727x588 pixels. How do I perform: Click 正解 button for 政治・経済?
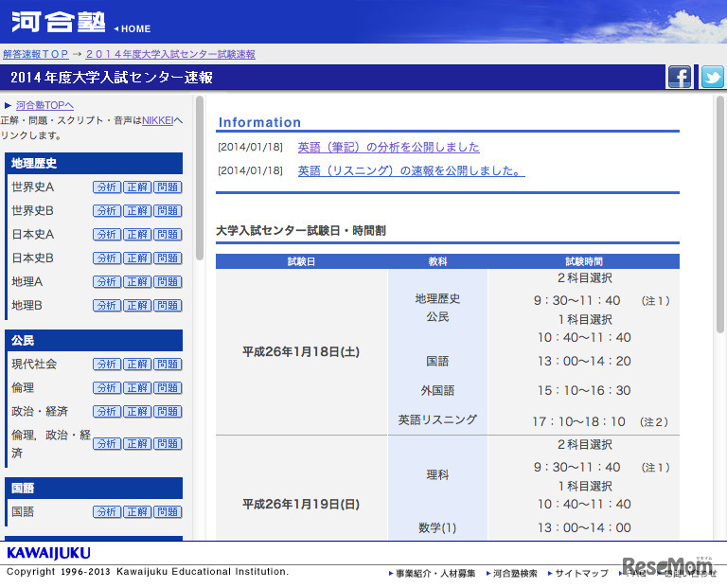137,411
